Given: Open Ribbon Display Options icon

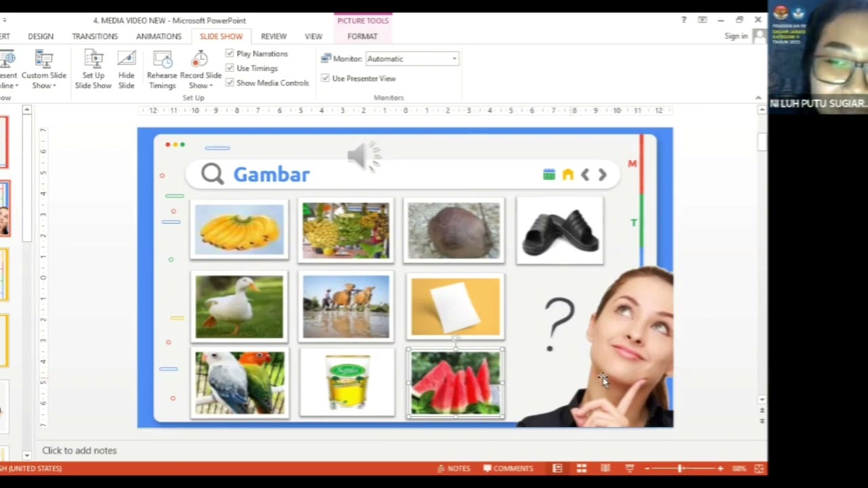Looking at the screenshot, I should pos(703,20).
